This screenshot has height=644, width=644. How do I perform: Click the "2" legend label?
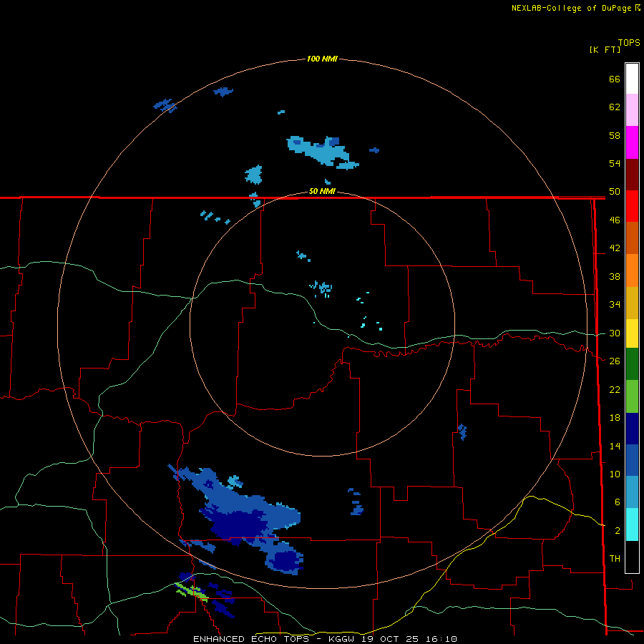coord(618,531)
